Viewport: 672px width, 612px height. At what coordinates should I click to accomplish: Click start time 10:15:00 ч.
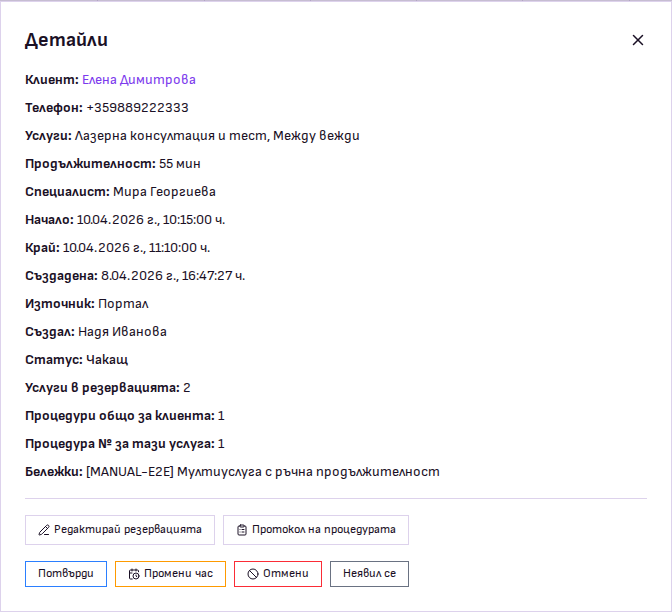point(194,220)
